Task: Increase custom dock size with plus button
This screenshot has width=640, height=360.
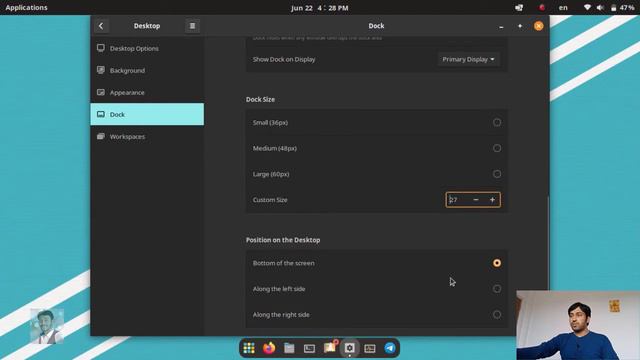Action: [x=492, y=200]
